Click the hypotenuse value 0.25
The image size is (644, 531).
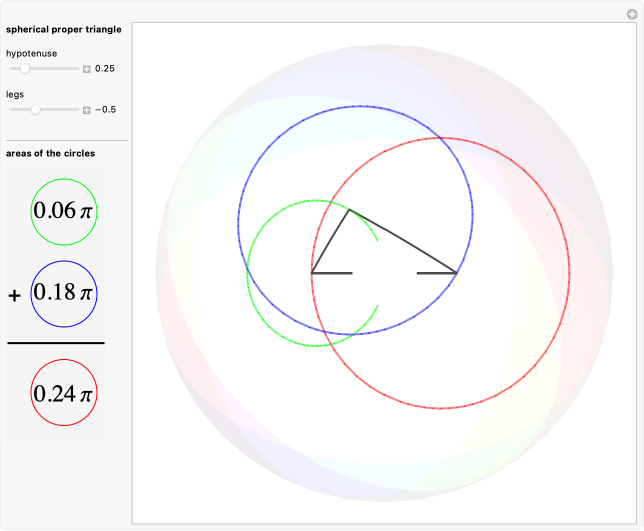tap(105, 69)
